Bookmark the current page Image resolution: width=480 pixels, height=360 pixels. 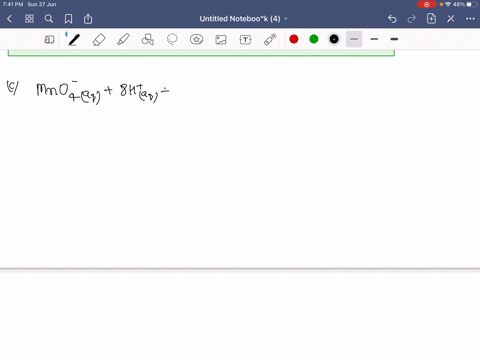(68, 19)
